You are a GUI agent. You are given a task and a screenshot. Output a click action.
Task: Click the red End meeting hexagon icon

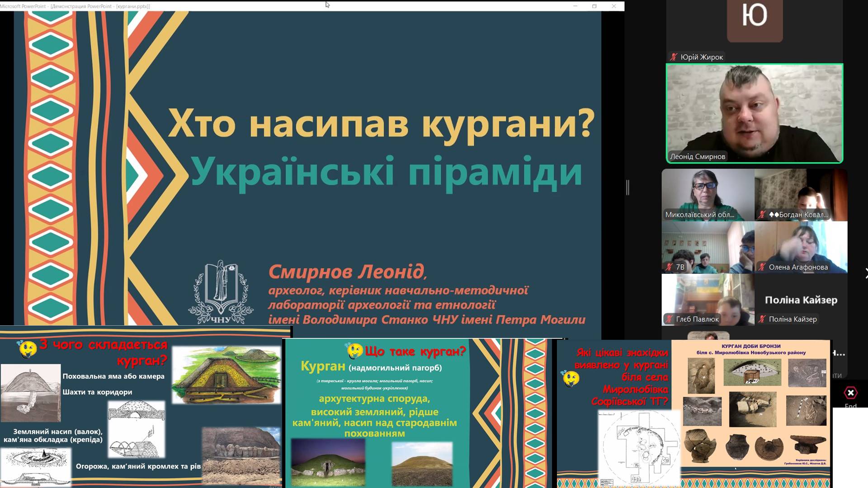850,393
